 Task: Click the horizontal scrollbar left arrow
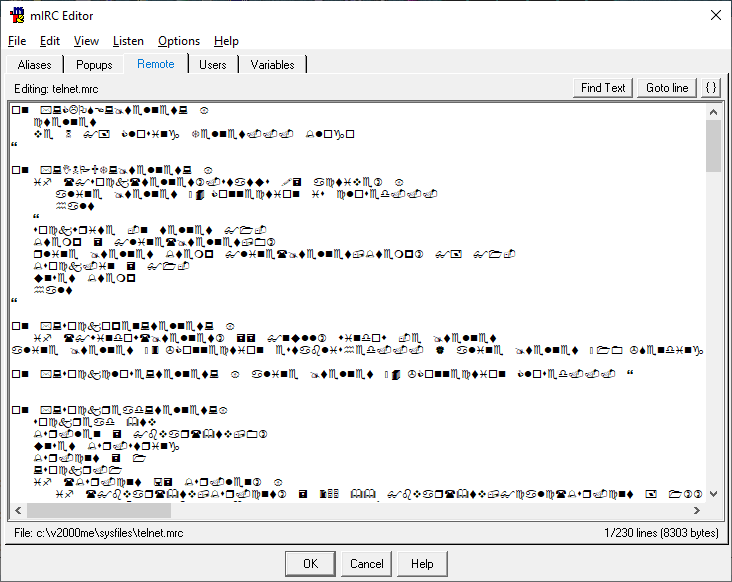18,511
